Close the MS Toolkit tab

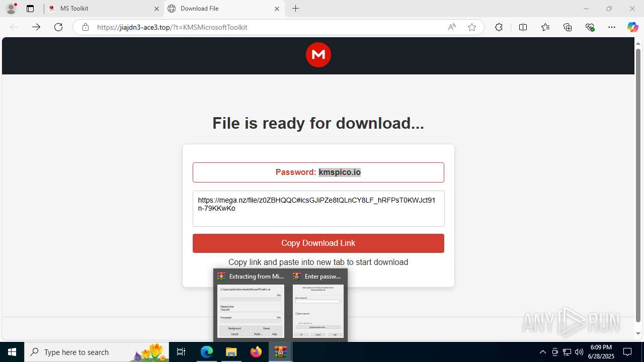pos(156,9)
